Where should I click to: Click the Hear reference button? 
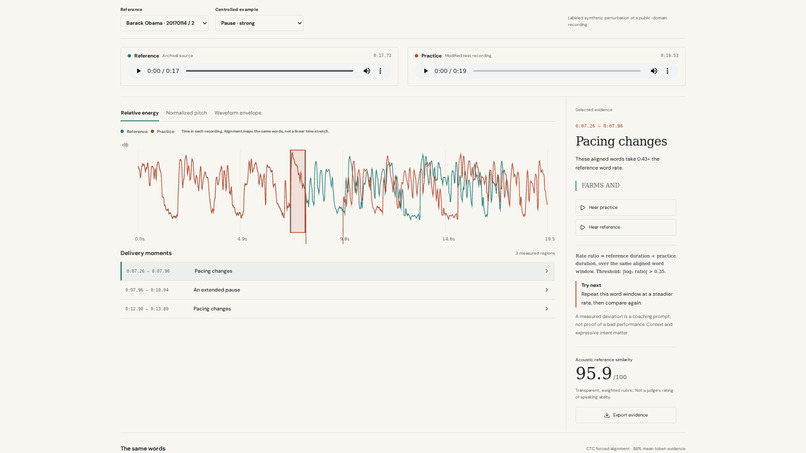(x=626, y=227)
